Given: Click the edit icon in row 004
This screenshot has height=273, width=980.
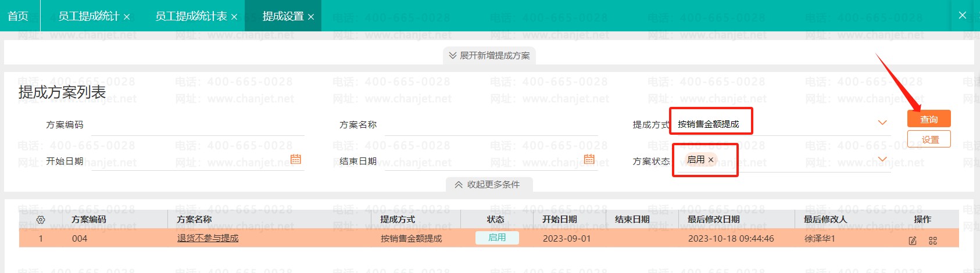Looking at the screenshot, I should (x=913, y=240).
